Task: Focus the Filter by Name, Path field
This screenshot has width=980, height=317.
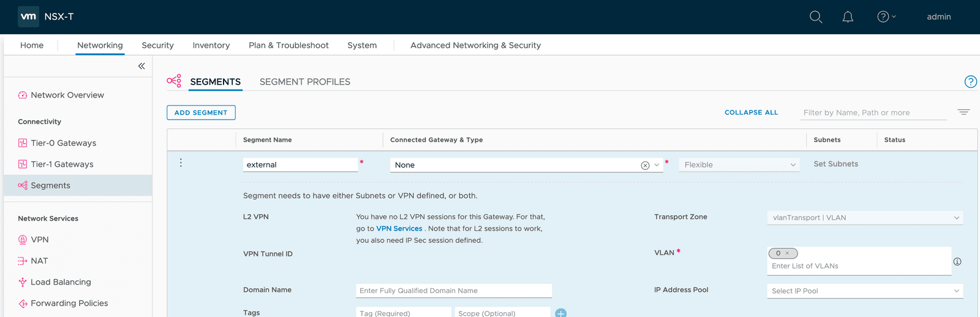Action: tap(873, 113)
